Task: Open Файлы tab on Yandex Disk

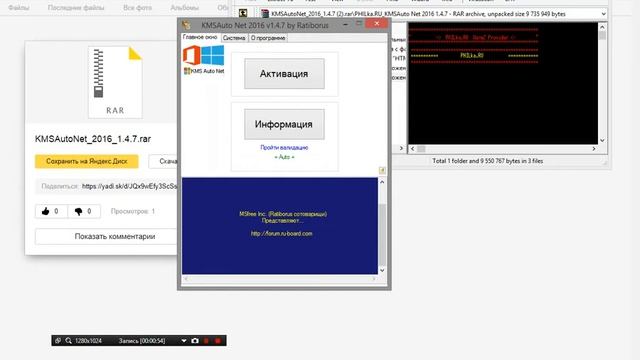Action: click(18, 8)
